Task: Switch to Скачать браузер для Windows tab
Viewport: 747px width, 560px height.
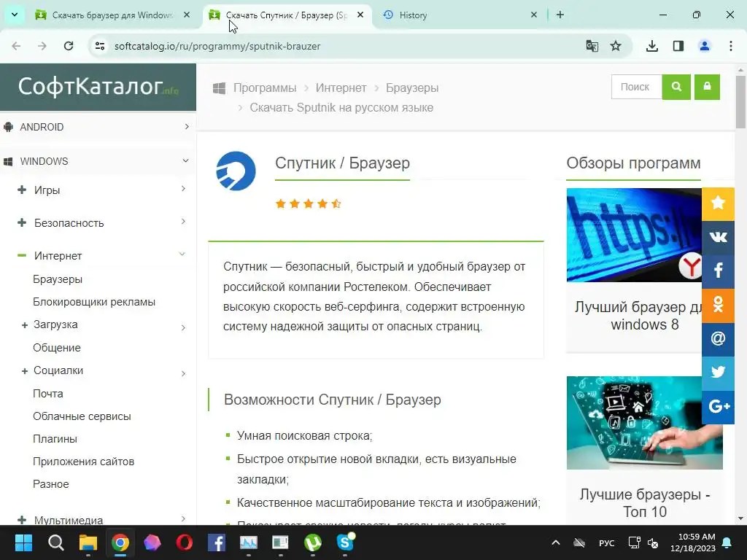Action: [x=111, y=15]
